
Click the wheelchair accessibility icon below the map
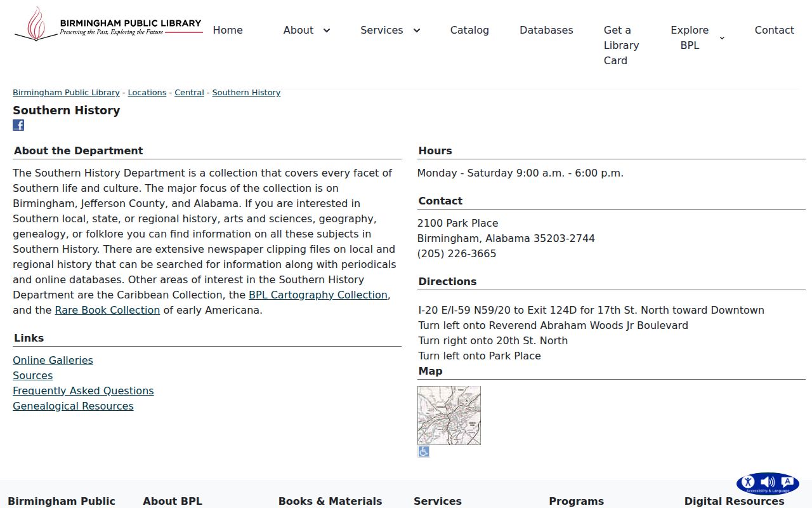424,451
